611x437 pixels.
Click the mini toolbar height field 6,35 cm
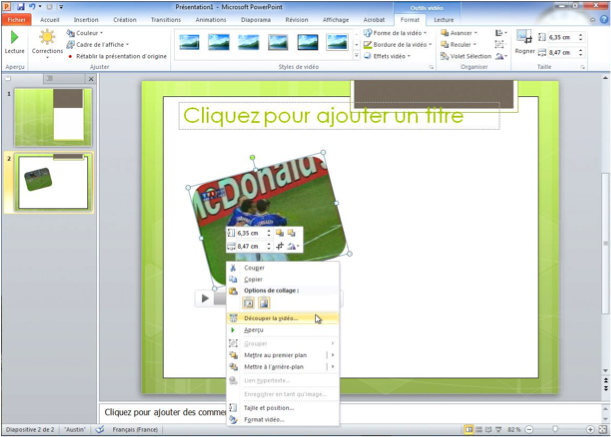pyautogui.click(x=250, y=233)
